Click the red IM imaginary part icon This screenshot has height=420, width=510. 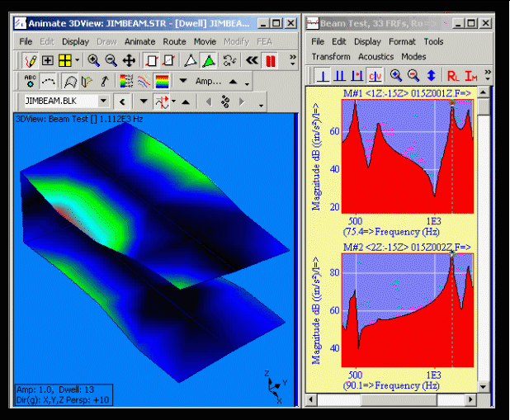click(x=470, y=76)
